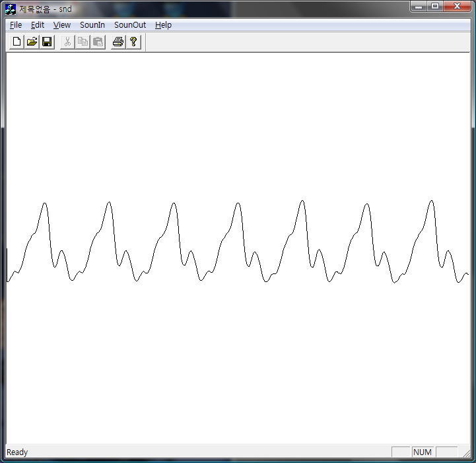476x463 pixels.
Task: Open the SounIn menu
Action: pos(92,25)
